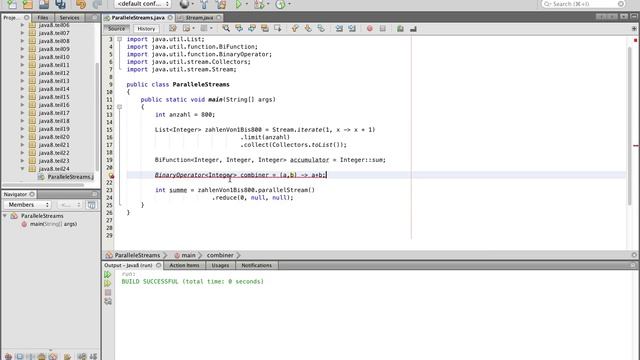Open the browser globe dropdown arrow
The height and width of the screenshot is (360, 640).
[193, 4]
